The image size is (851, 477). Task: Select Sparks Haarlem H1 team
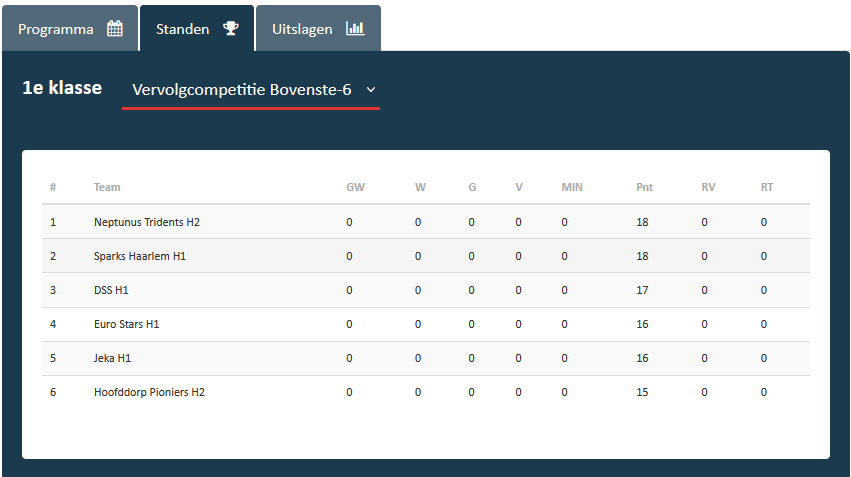[x=140, y=256]
